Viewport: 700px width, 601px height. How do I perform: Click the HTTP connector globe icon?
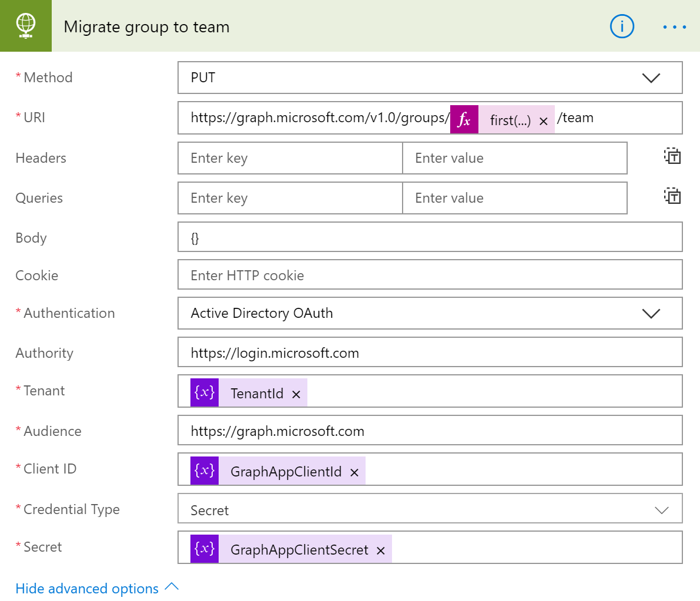pyautogui.click(x=26, y=26)
